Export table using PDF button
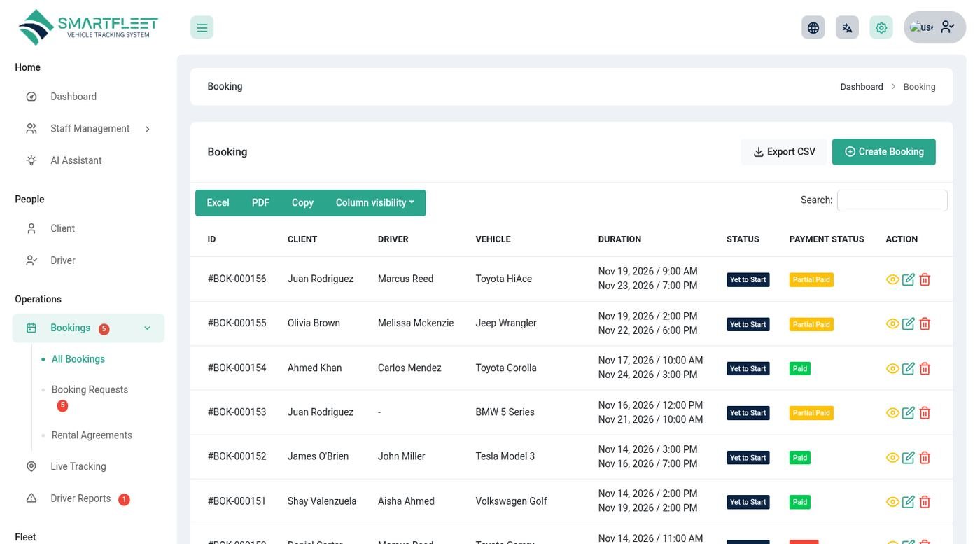This screenshot has height=544, width=980. tap(260, 202)
